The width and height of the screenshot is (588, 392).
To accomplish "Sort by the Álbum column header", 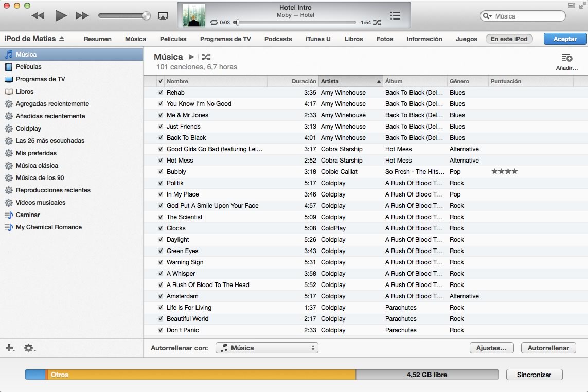I will pyautogui.click(x=415, y=81).
